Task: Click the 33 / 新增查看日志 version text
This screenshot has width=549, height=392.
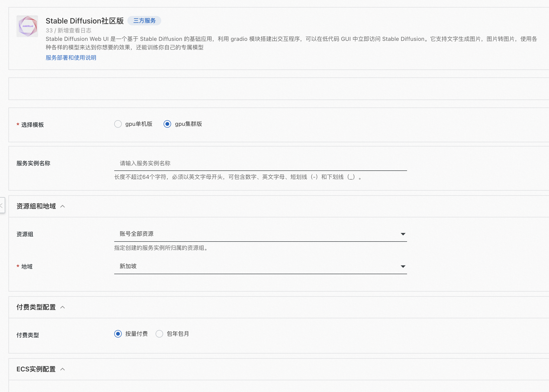Action: tap(68, 31)
